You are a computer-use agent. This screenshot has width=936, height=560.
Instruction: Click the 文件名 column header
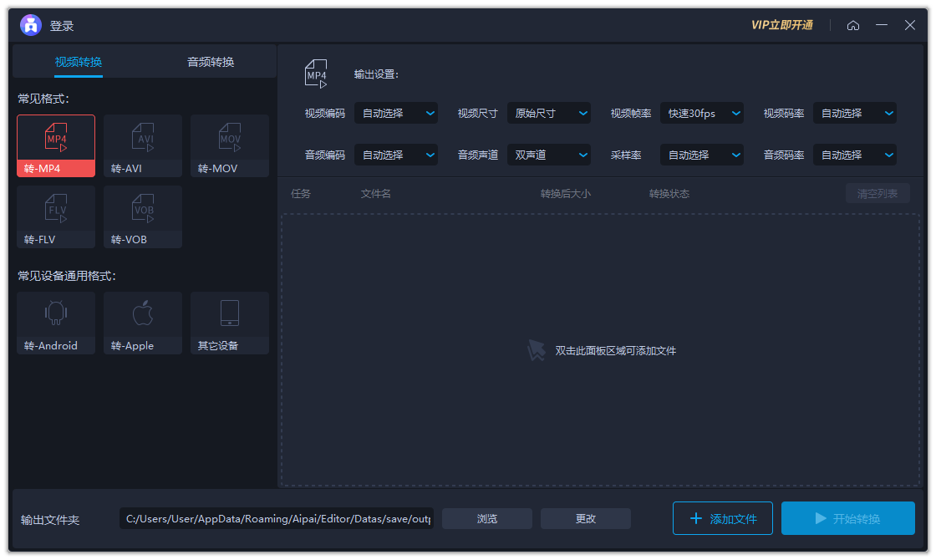click(375, 193)
